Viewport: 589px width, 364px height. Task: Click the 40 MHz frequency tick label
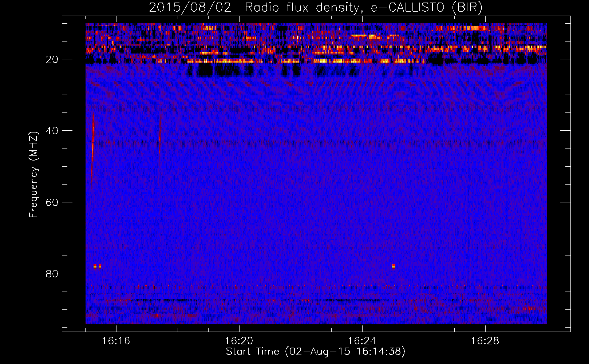click(x=52, y=131)
